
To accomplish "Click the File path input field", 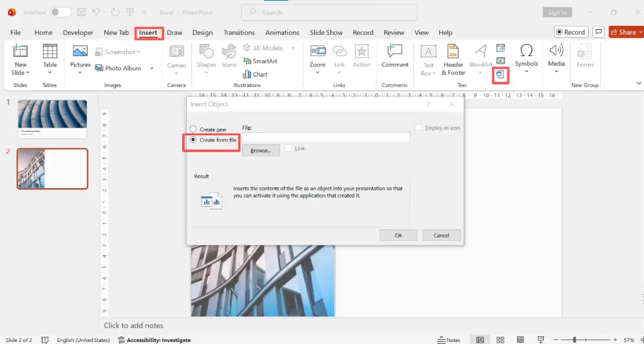I will 326,138.
